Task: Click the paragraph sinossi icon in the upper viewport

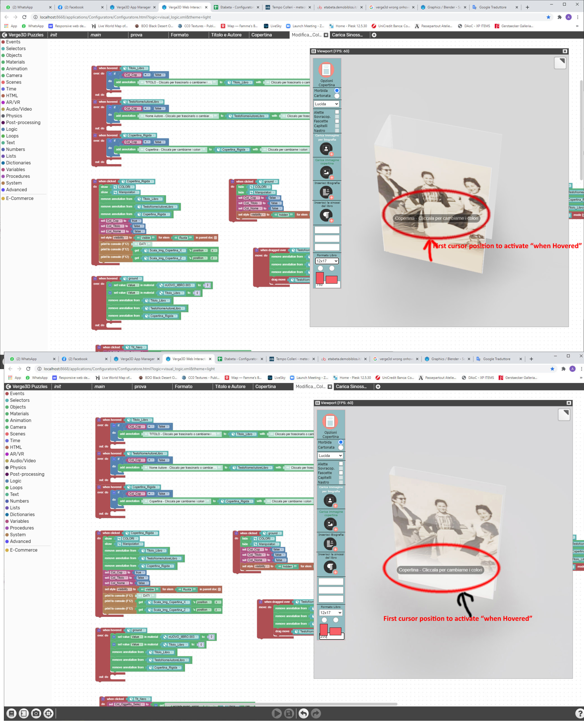Action: 326,215
